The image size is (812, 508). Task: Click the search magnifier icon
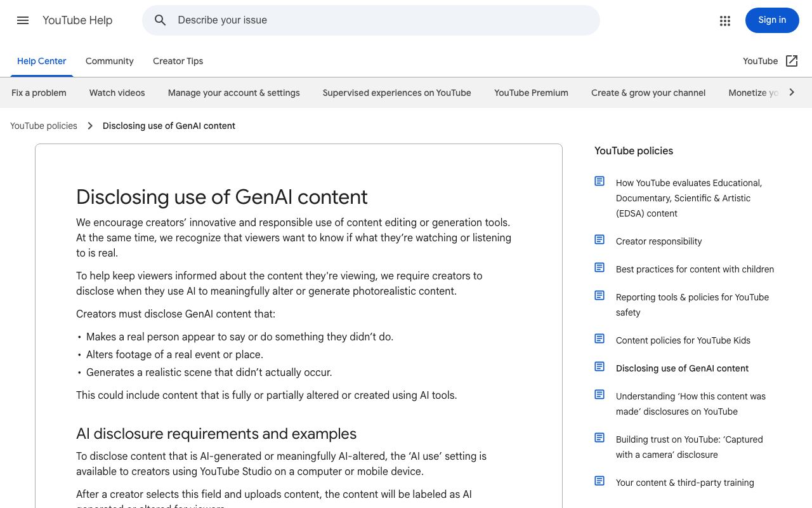(160, 20)
